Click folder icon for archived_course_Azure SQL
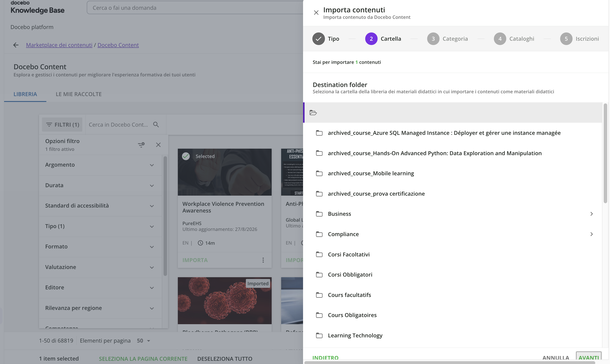Viewport: 610px width, 364px height. click(319, 133)
